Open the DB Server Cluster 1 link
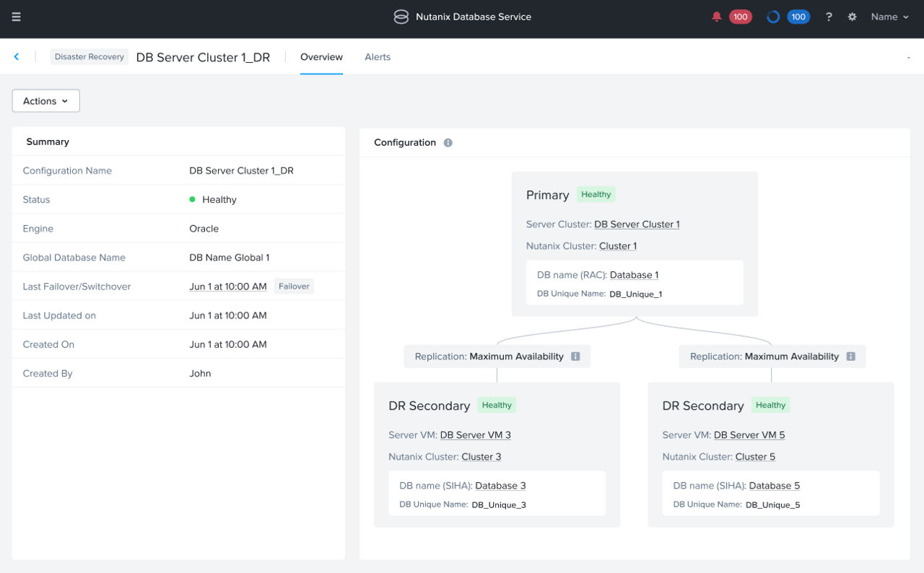 pyautogui.click(x=637, y=224)
